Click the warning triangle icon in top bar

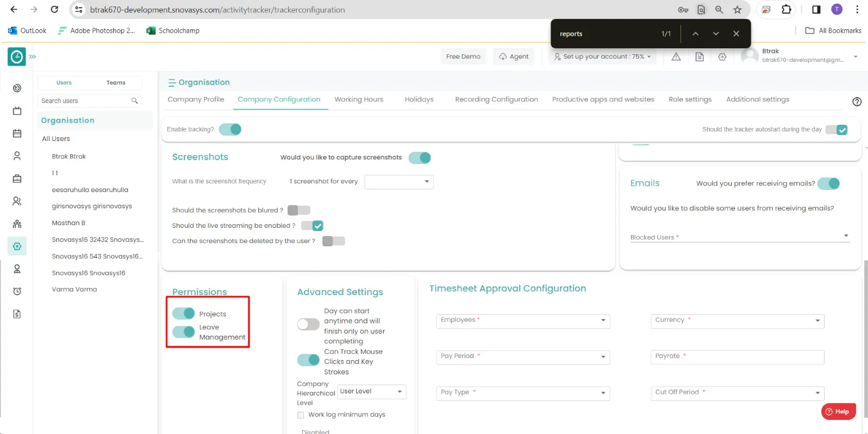pos(676,56)
